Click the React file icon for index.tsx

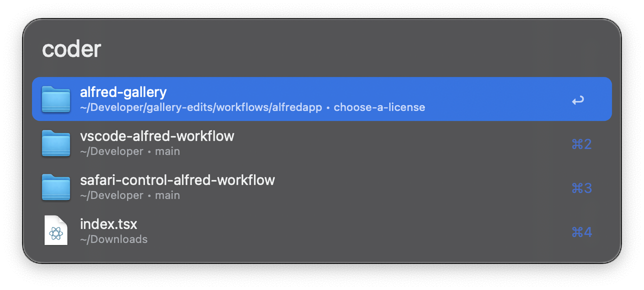[x=56, y=230]
